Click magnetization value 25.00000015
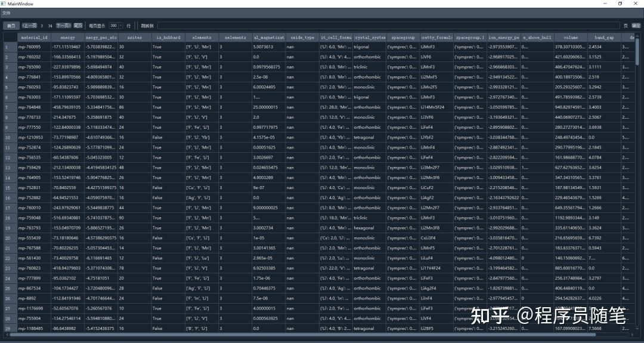 [x=268, y=107]
